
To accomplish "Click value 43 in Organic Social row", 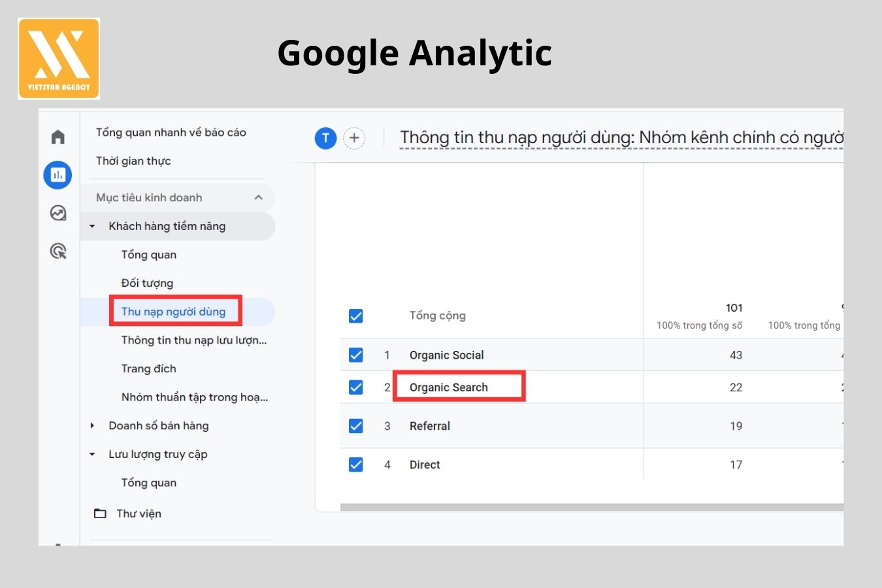I will point(736,355).
